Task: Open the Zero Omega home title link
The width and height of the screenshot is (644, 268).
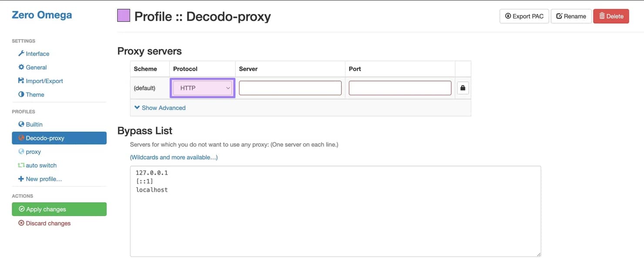Action: tap(42, 15)
